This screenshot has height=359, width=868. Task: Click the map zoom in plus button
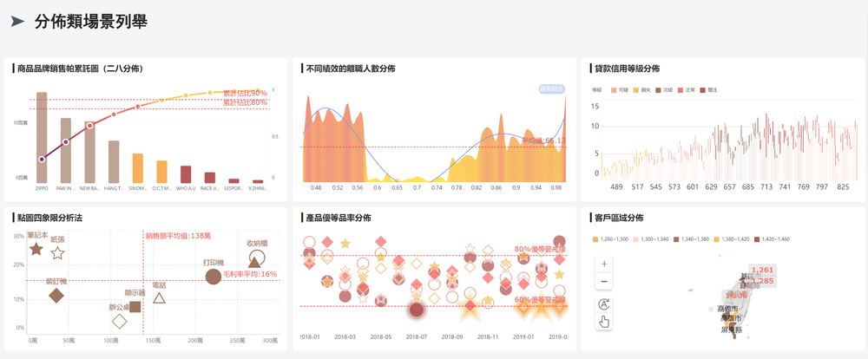click(604, 264)
